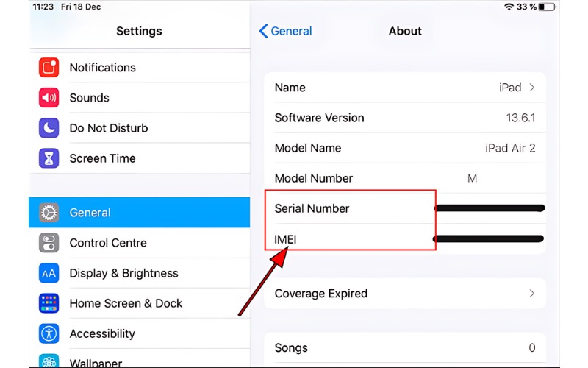
Task: Tap the battery indicator in status bar
Action: (547, 7)
